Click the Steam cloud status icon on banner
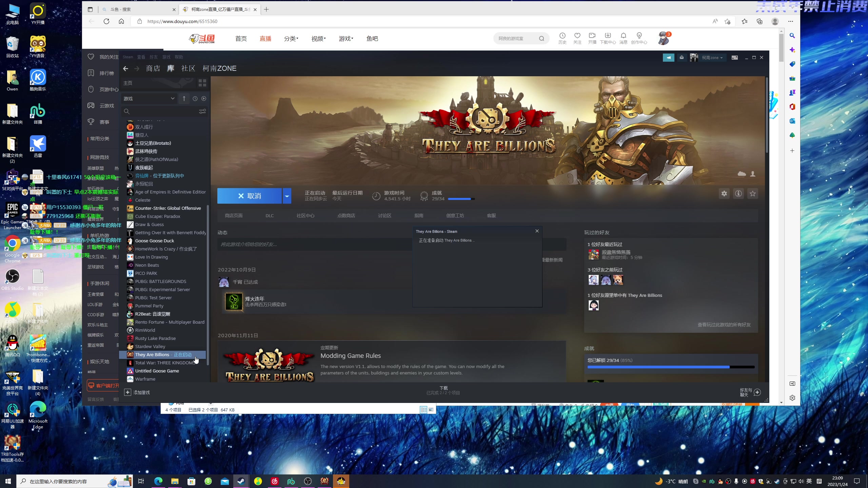Screen dimensions: 868x488 (742, 174)
